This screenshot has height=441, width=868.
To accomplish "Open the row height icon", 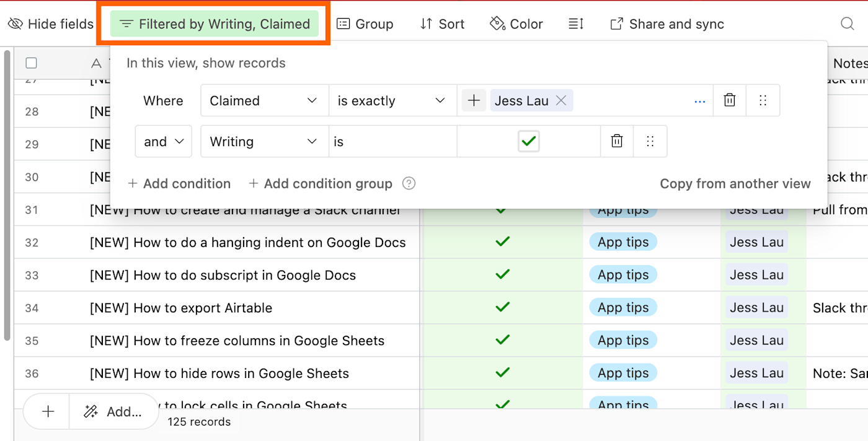I will pos(576,24).
